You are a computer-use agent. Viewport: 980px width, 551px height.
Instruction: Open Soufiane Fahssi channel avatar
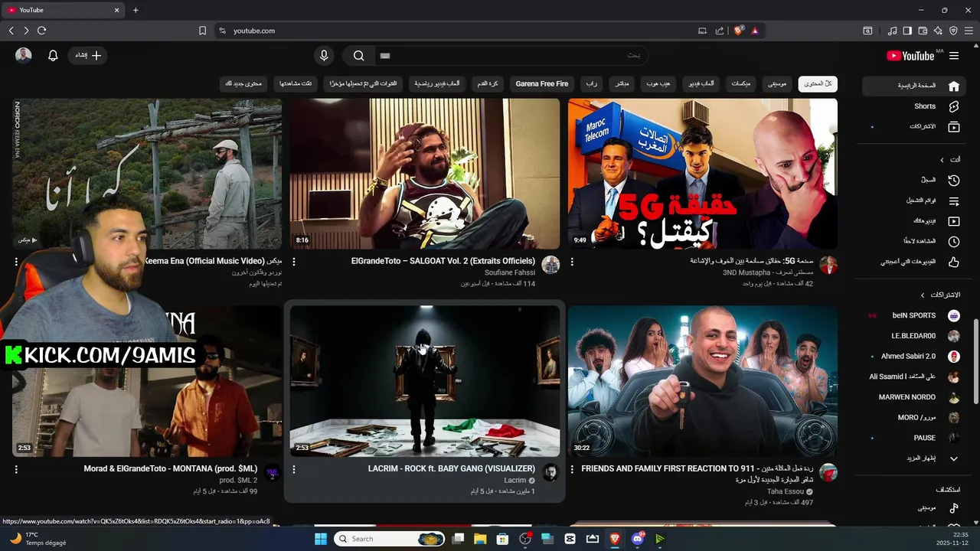click(x=550, y=265)
